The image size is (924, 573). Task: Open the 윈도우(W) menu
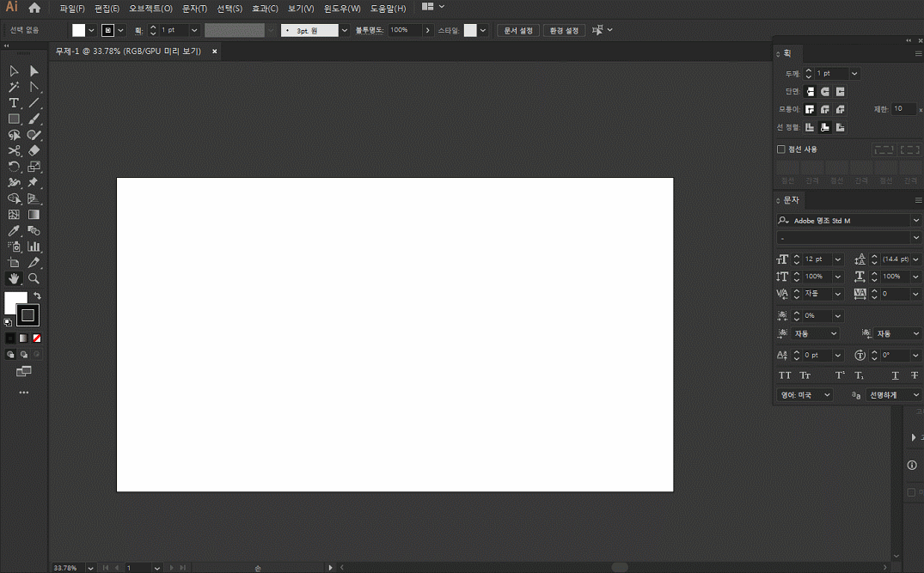pyautogui.click(x=342, y=9)
